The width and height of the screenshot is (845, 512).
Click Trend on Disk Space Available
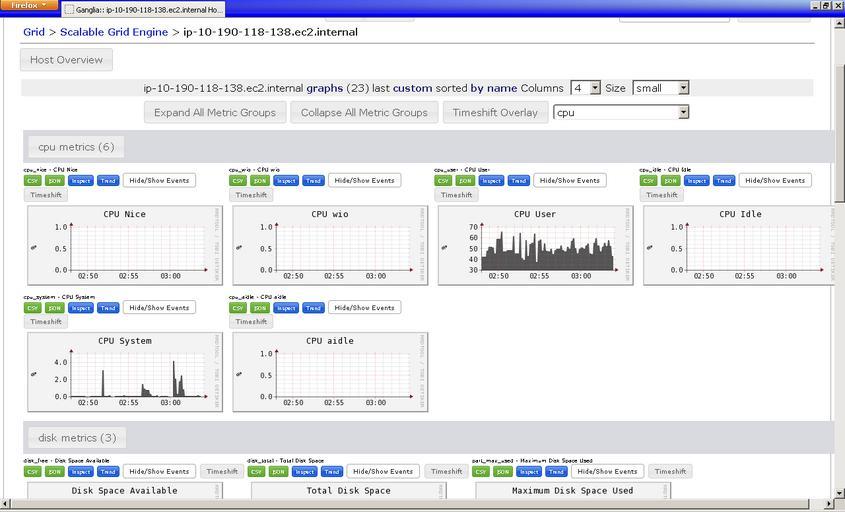(x=108, y=471)
